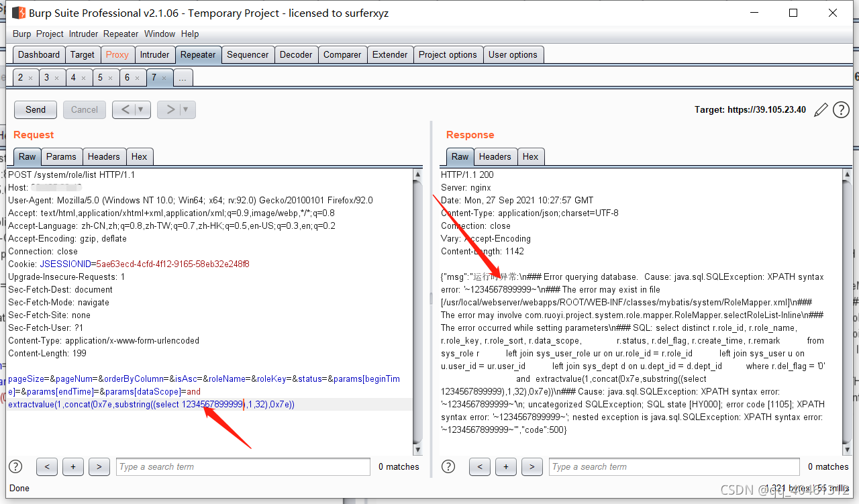The image size is (859, 504).
Task: Click the edit target pencil icon
Action: (x=821, y=110)
